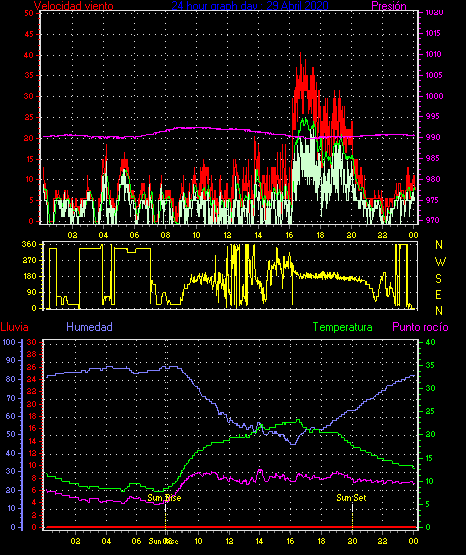Click the red "28" rain axis value

tap(32, 354)
